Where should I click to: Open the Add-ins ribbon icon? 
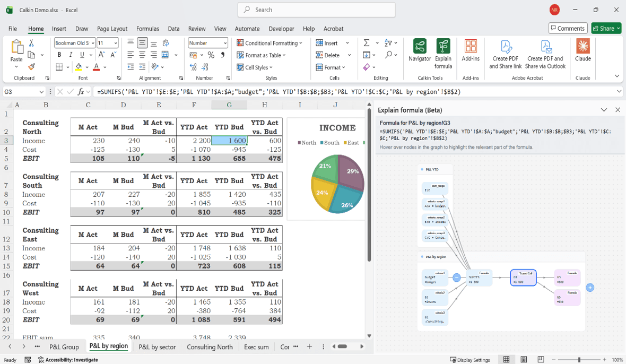click(471, 47)
